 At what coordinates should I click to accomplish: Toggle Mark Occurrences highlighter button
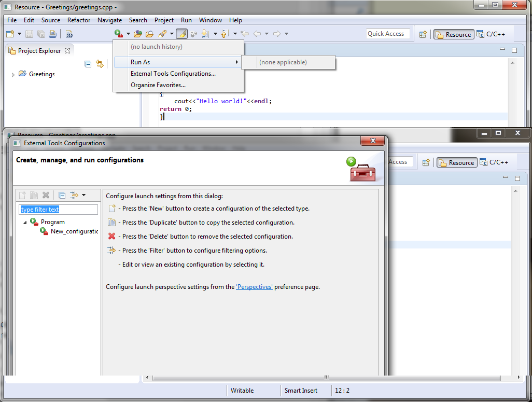click(181, 34)
